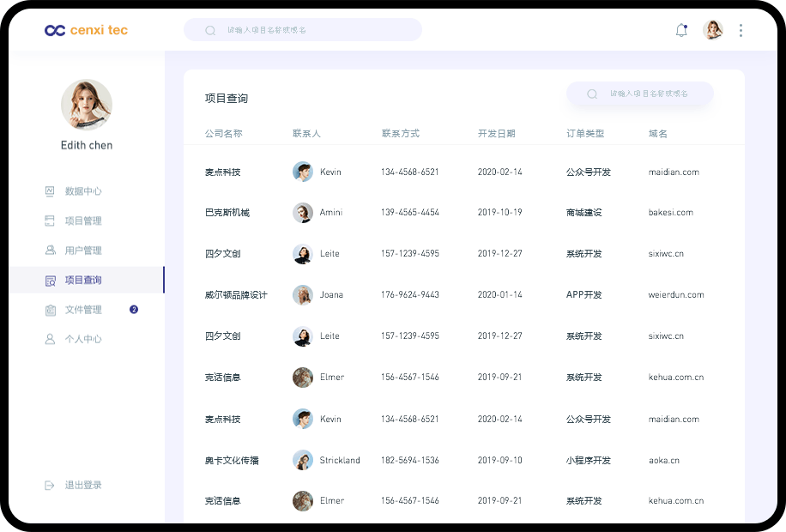Open 个人中心 in the sidebar

83,339
